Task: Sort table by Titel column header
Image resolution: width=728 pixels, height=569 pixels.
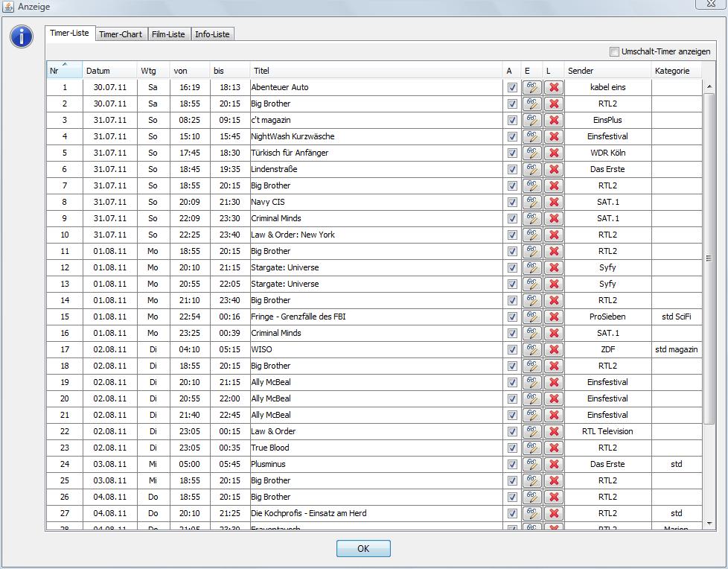Action: pyautogui.click(x=376, y=71)
